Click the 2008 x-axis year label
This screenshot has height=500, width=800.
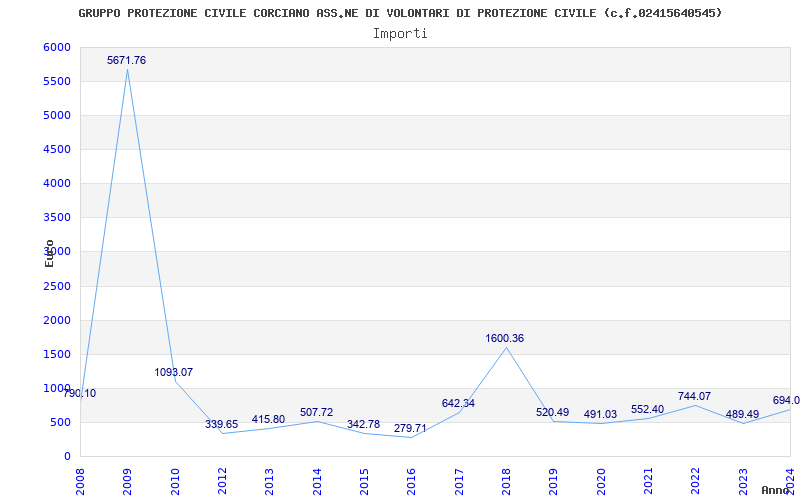point(80,481)
